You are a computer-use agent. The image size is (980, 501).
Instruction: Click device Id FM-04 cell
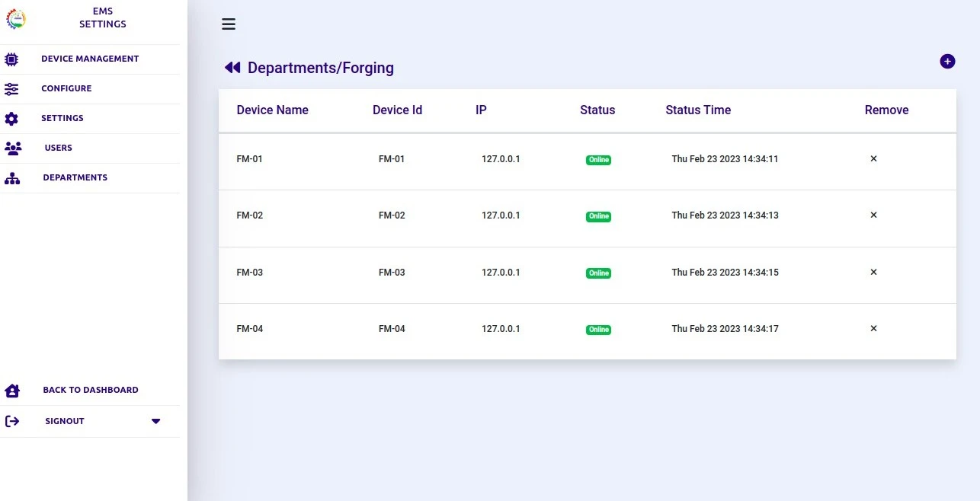click(x=392, y=329)
